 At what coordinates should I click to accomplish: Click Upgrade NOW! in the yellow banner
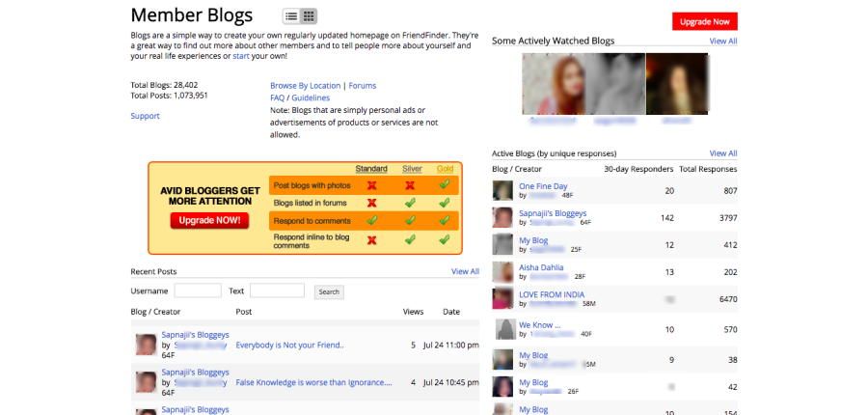point(209,220)
